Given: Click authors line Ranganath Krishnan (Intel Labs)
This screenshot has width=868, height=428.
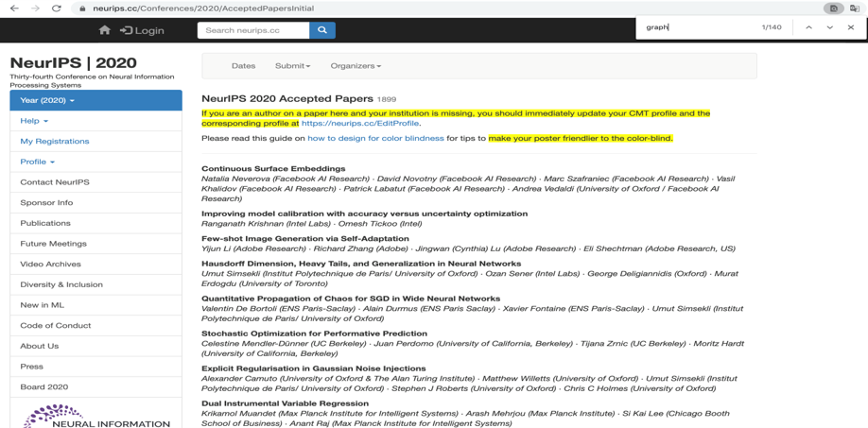Looking at the screenshot, I should 312,223.
